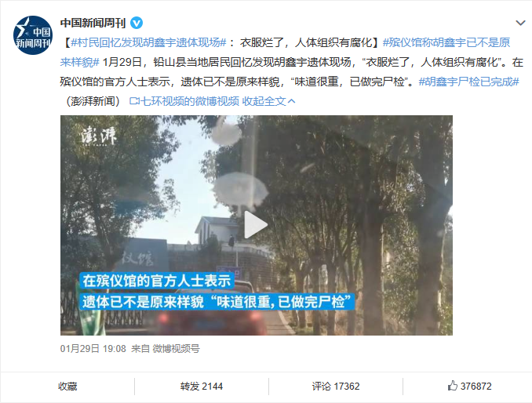Click the caret arrow beside 收起全文
532x403 pixels.
coord(291,101)
